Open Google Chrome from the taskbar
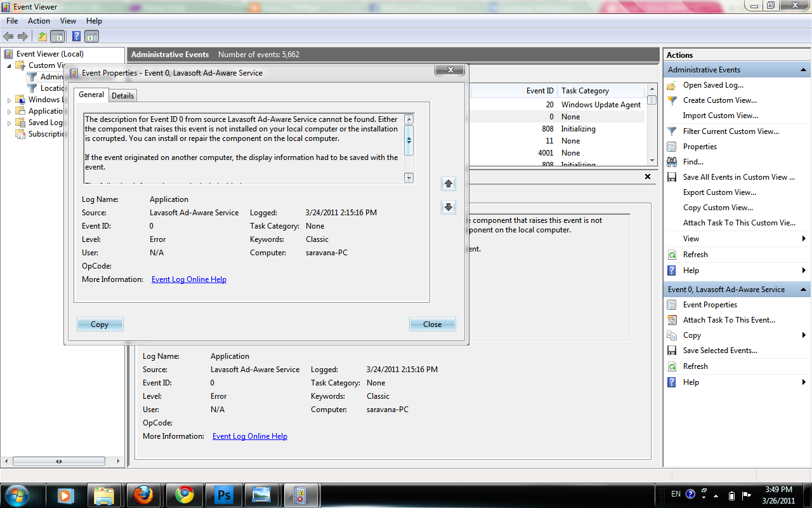The image size is (812, 508). 185,494
